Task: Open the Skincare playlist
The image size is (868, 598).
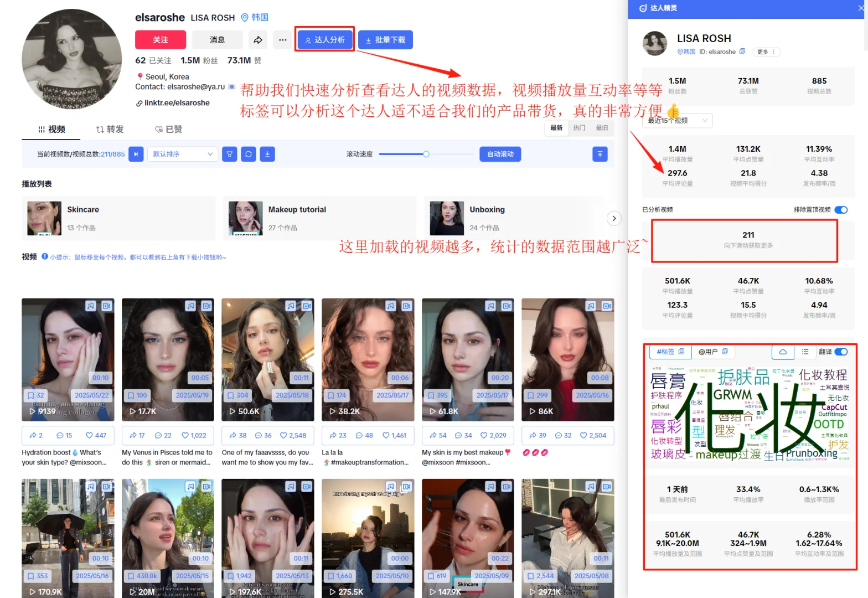Action: [x=118, y=218]
